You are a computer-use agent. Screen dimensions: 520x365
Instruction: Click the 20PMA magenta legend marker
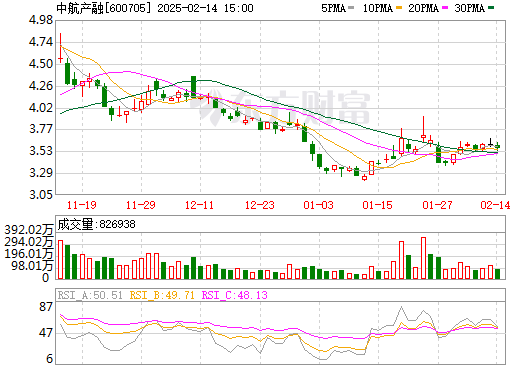[445, 8]
